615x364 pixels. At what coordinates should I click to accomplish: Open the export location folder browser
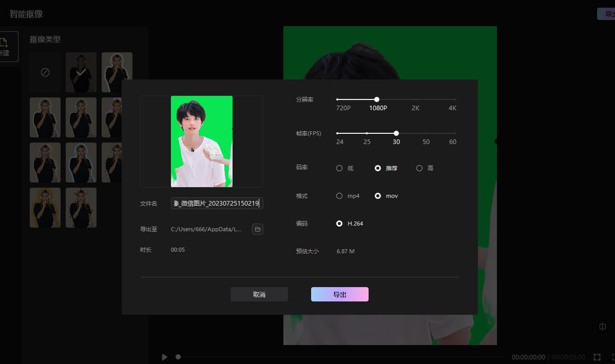click(x=258, y=229)
